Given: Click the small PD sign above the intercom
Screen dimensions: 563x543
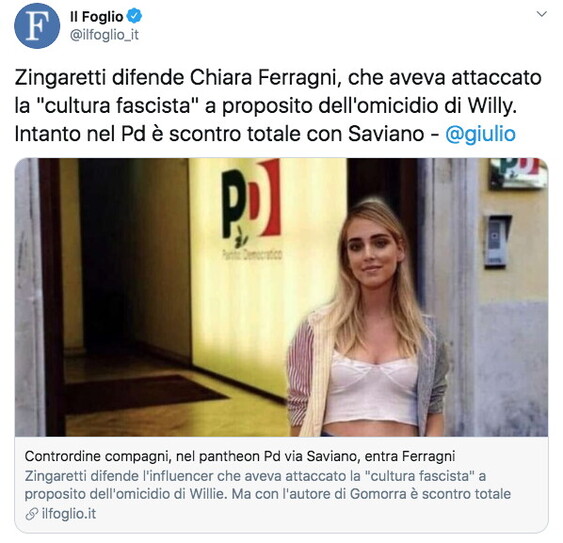Looking at the screenshot, I should 518,173.
